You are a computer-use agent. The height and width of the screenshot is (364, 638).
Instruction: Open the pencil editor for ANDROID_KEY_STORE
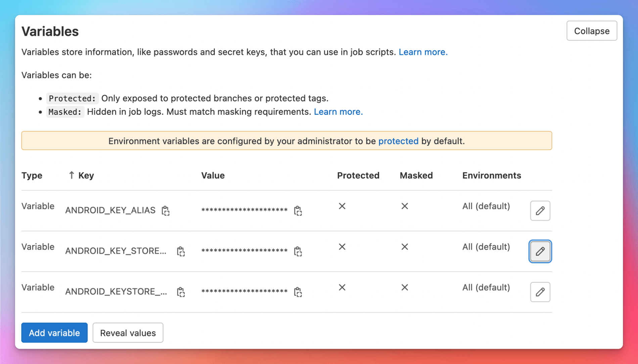click(x=540, y=251)
